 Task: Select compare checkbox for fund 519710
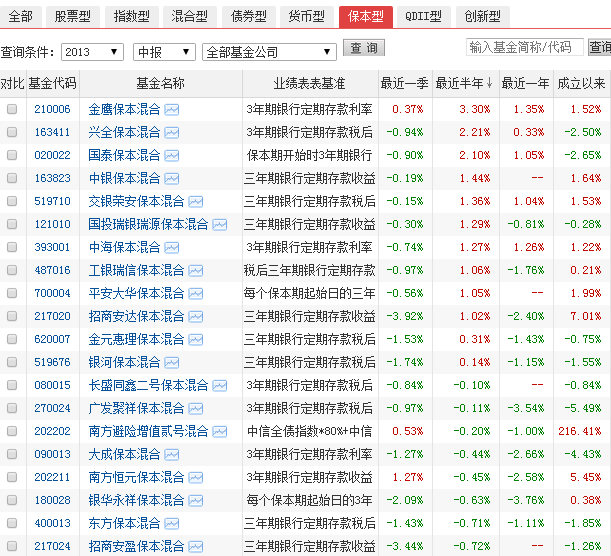(x=12, y=201)
